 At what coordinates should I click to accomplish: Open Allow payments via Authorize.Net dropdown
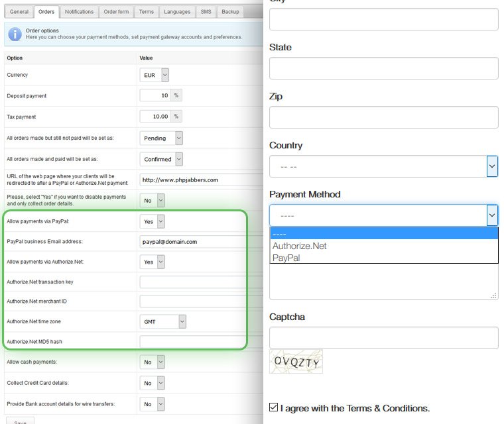[x=152, y=262]
